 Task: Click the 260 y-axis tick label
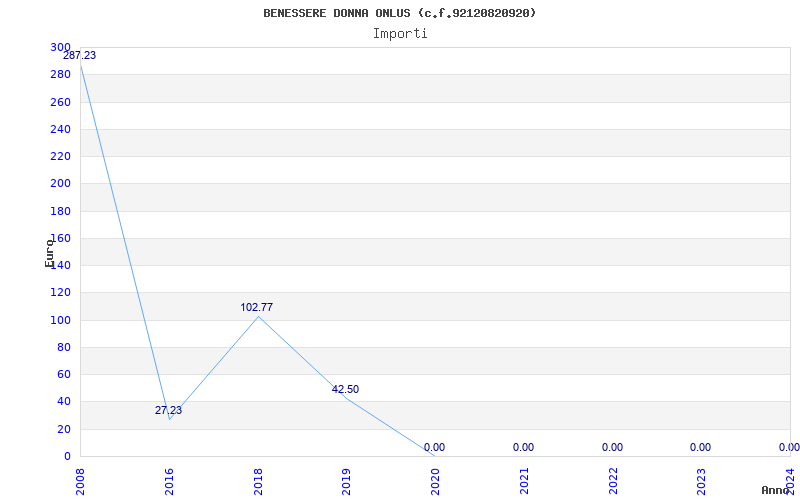coord(60,102)
